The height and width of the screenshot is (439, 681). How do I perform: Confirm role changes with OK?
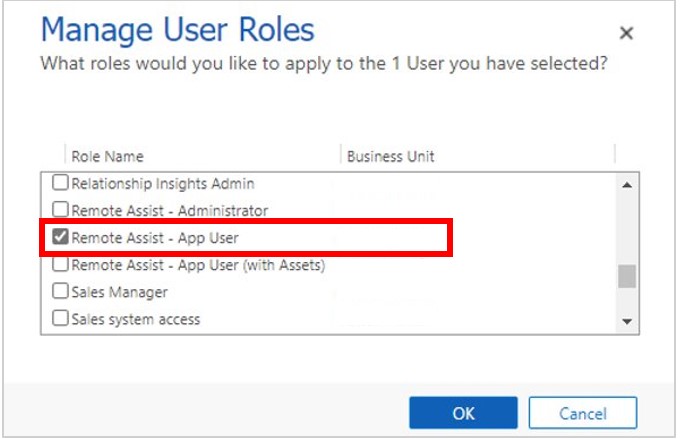[463, 413]
